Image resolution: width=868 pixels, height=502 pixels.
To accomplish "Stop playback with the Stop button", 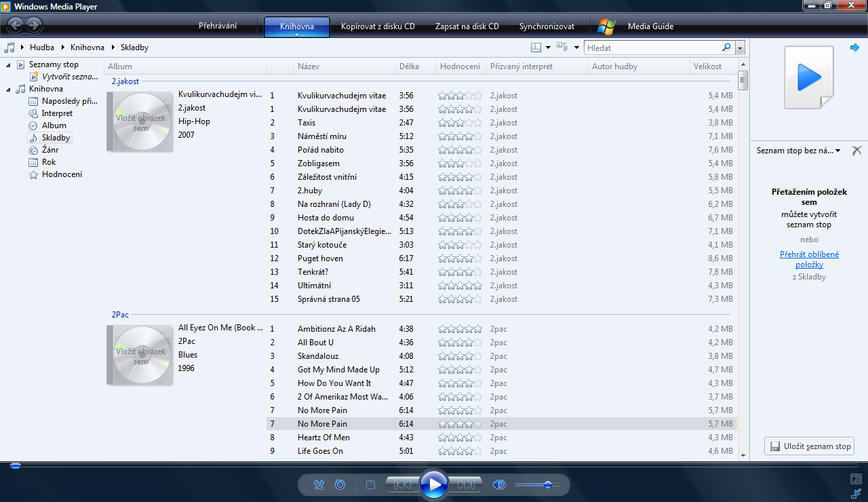I will pyautogui.click(x=370, y=485).
